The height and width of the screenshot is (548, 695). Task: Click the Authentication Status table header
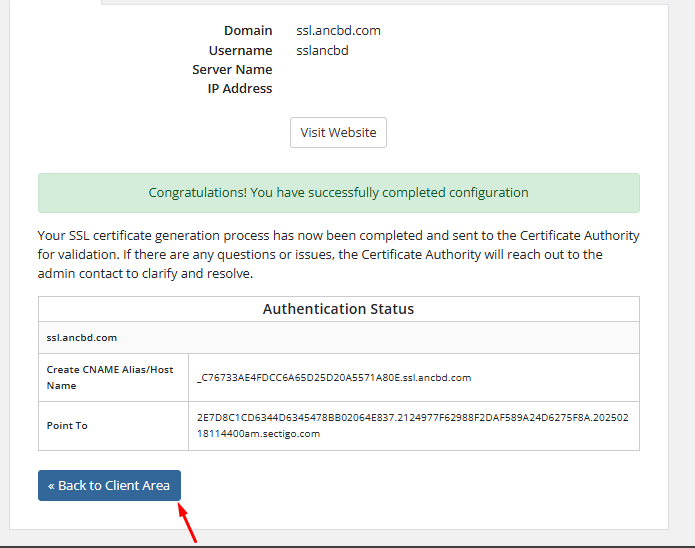pyautogui.click(x=338, y=309)
